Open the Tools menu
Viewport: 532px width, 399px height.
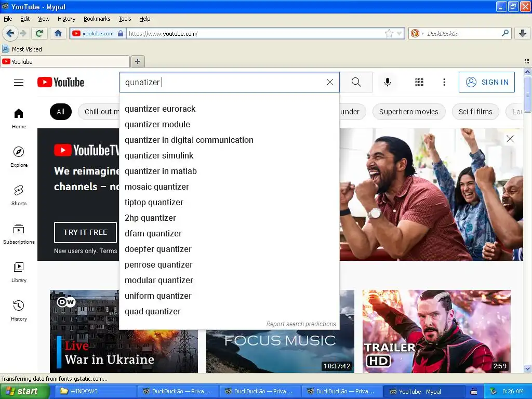point(125,19)
